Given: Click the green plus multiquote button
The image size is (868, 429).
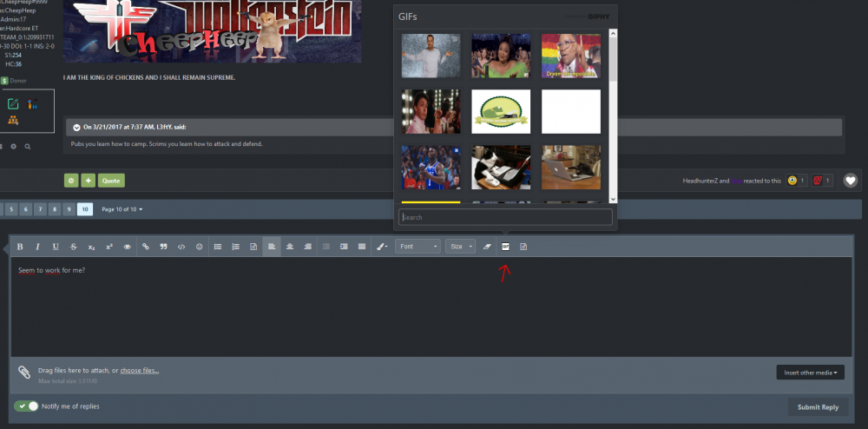Looking at the screenshot, I should tap(88, 181).
